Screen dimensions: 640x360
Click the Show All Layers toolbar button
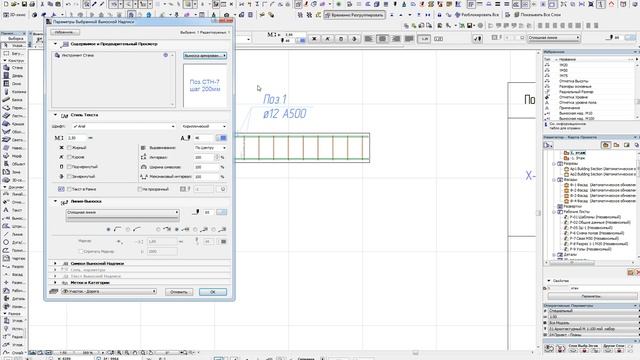[x=537, y=15]
